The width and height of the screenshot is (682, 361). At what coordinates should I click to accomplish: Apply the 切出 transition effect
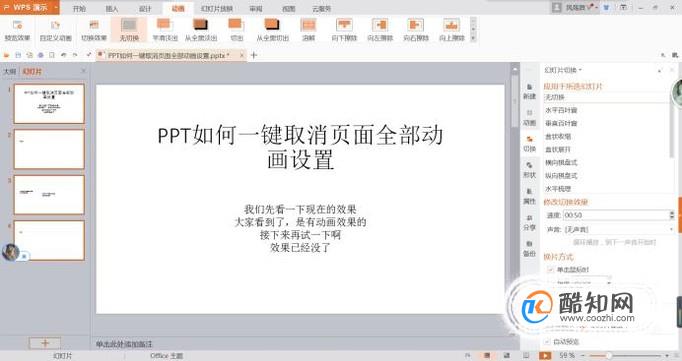[236, 30]
